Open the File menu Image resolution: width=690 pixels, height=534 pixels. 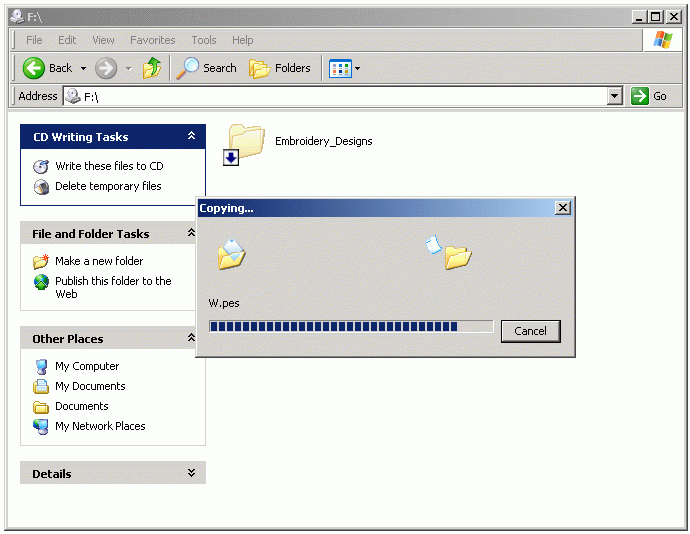tap(34, 40)
